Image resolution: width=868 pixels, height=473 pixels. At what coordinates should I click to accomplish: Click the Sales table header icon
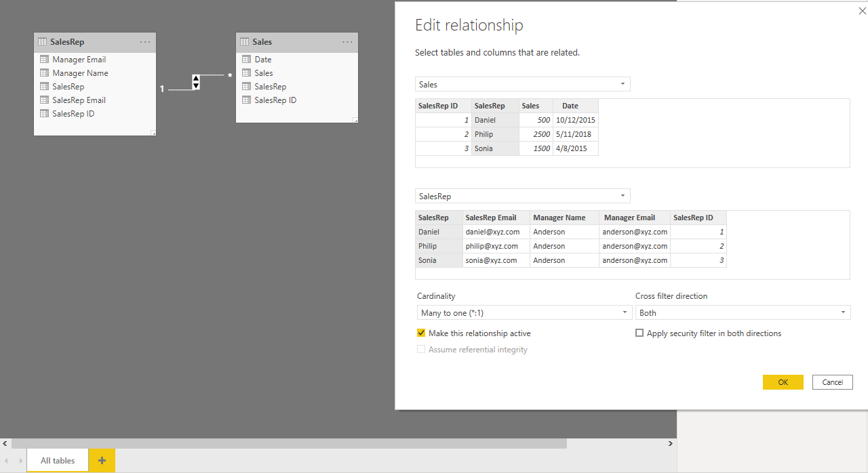(x=245, y=42)
